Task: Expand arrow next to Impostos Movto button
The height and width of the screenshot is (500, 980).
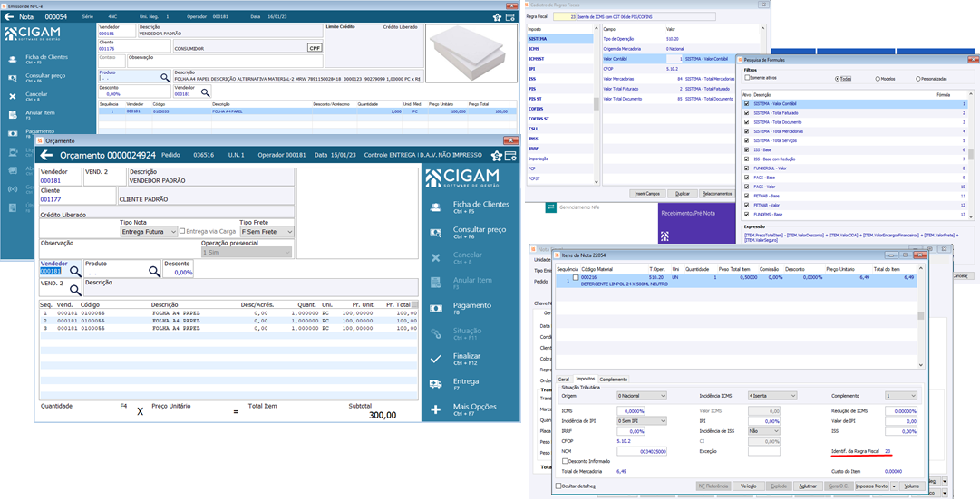Action: point(895,486)
